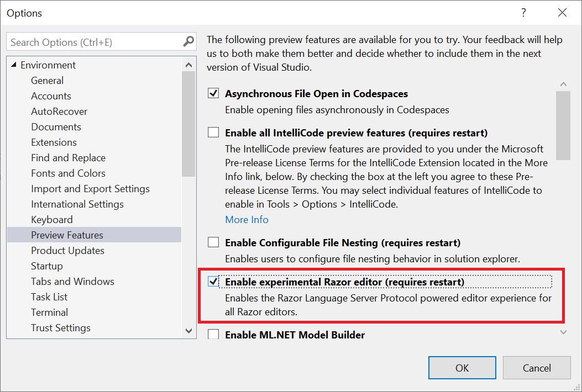Select Tabs and Windows settings
This screenshot has height=392, width=582.
[72, 281]
